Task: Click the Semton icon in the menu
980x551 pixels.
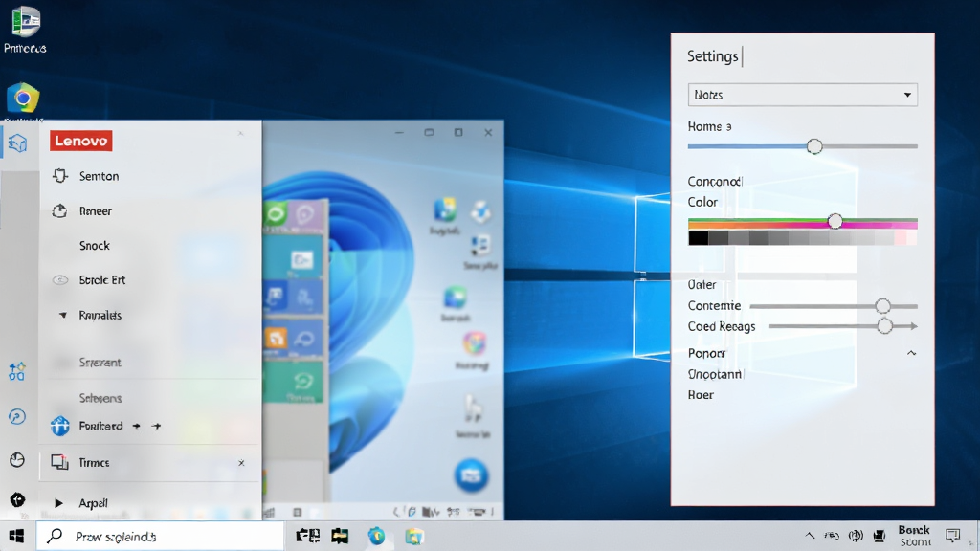Action: tap(60, 176)
